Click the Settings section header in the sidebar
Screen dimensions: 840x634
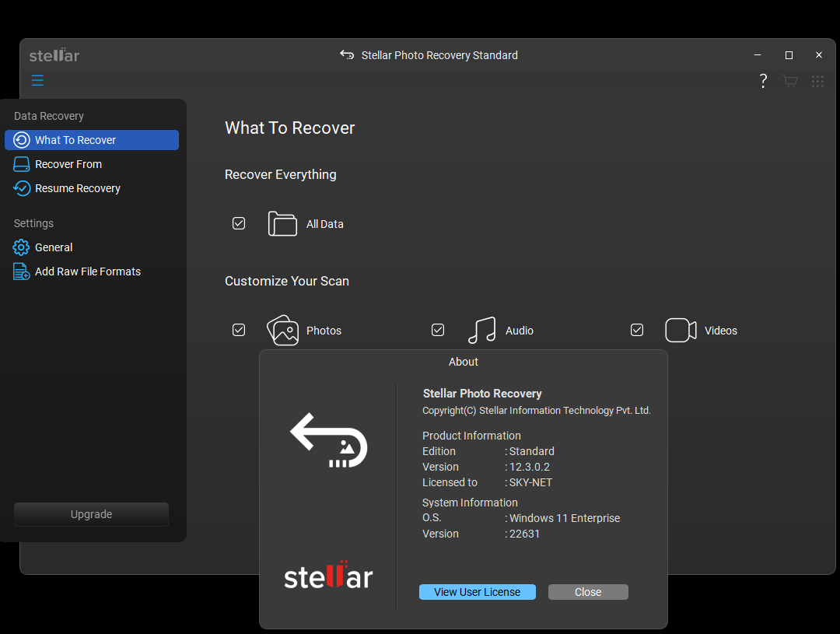coord(33,223)
